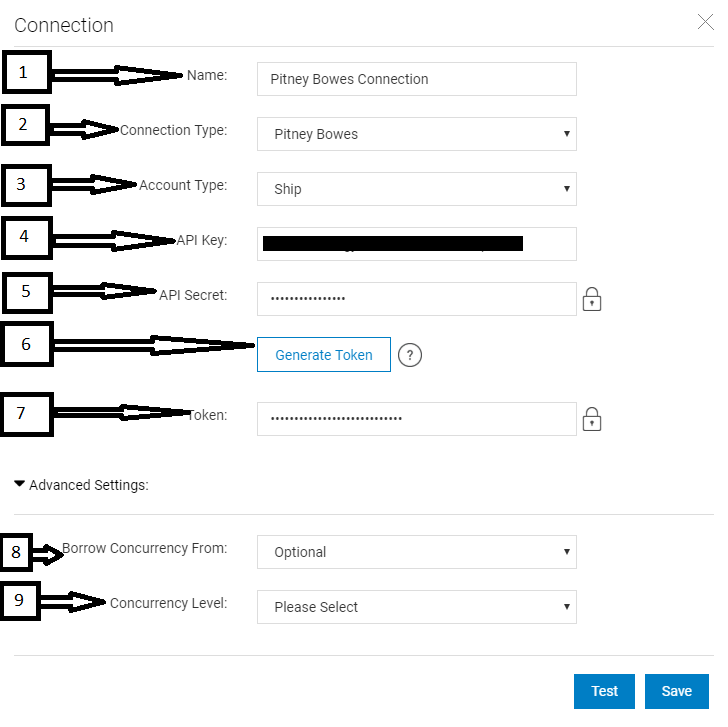The image size is (728, 727).
Task: Open the Connection Type dropdown
Action: (x=416, y=134)
